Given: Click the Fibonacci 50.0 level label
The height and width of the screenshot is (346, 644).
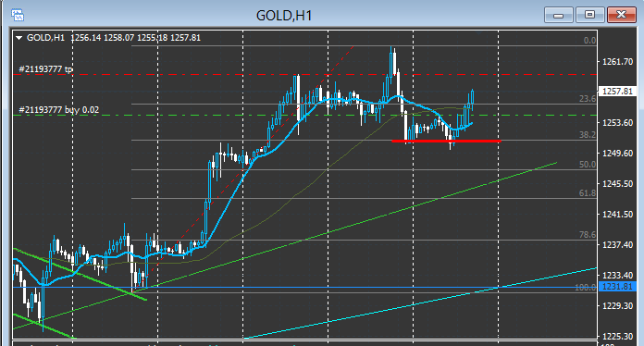Looking at the screenshot, I should click(x=588, y=164).
